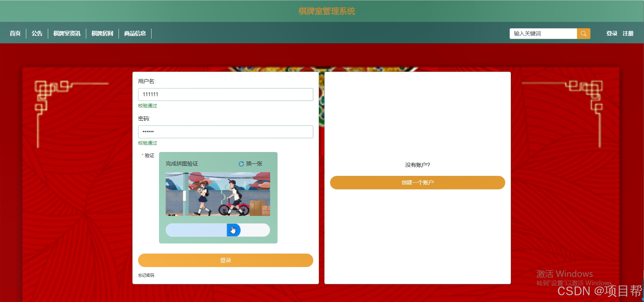The height and width of the screenshot is (302, 644).
Task: Click the puzzle slider track
Action: pyautogui.click(x=218, y=230)
